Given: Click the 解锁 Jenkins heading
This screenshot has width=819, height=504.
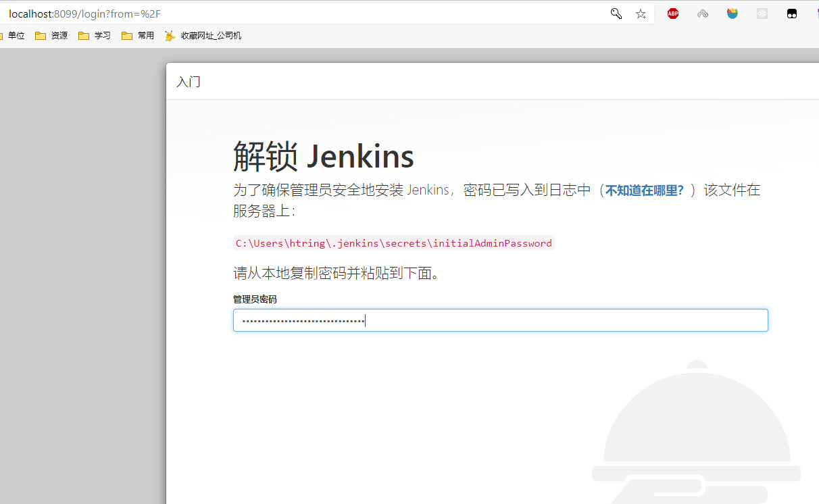Looking at the screenshot, I should point(324,156).
